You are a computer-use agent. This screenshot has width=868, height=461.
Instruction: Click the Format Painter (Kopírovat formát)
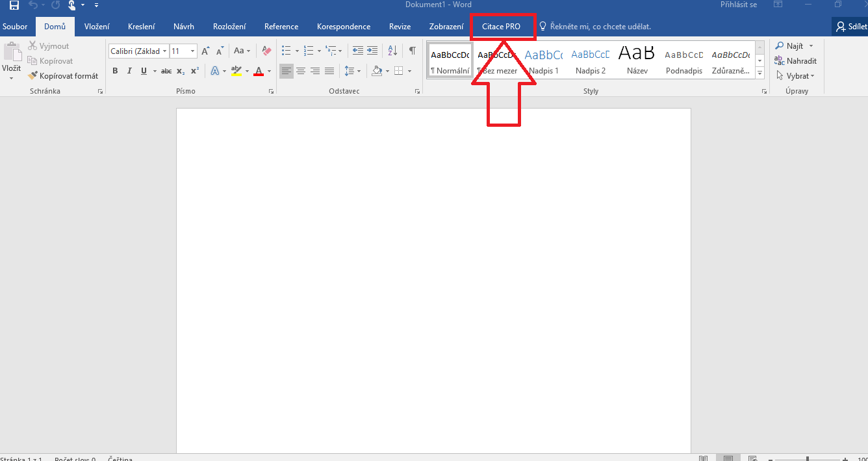pos(63,76)
